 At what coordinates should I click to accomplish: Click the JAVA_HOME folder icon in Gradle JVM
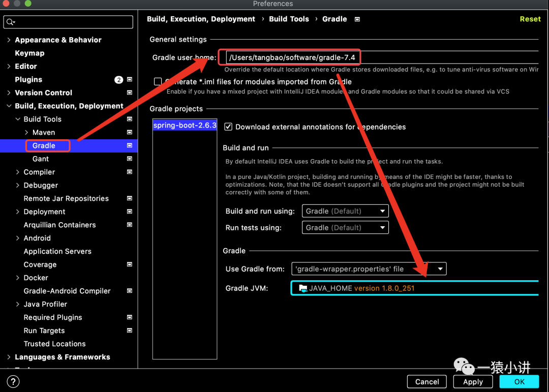303,288
